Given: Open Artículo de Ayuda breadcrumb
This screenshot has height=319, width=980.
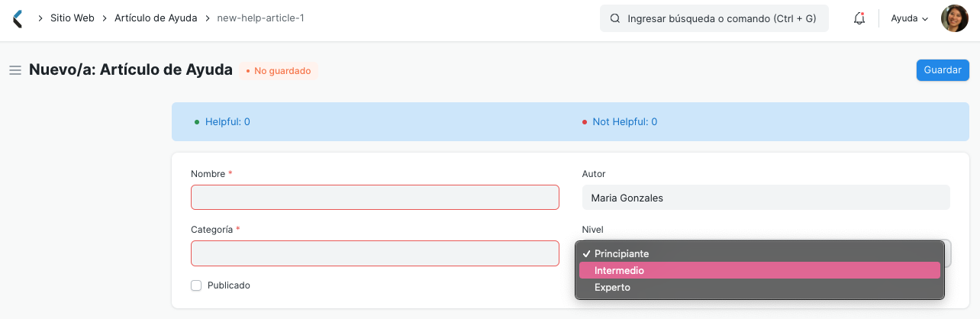Looking at the screenshot, I should point(156,18).
